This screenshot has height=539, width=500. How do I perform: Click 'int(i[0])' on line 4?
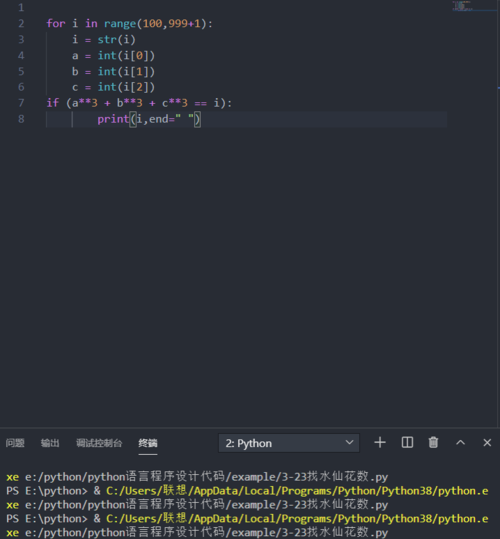pos(126,55)
